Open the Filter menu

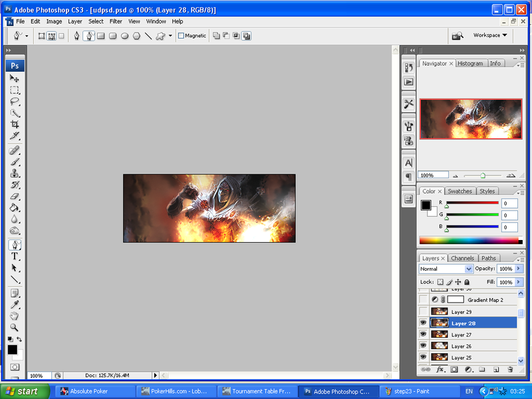click(x=116, y=21)
